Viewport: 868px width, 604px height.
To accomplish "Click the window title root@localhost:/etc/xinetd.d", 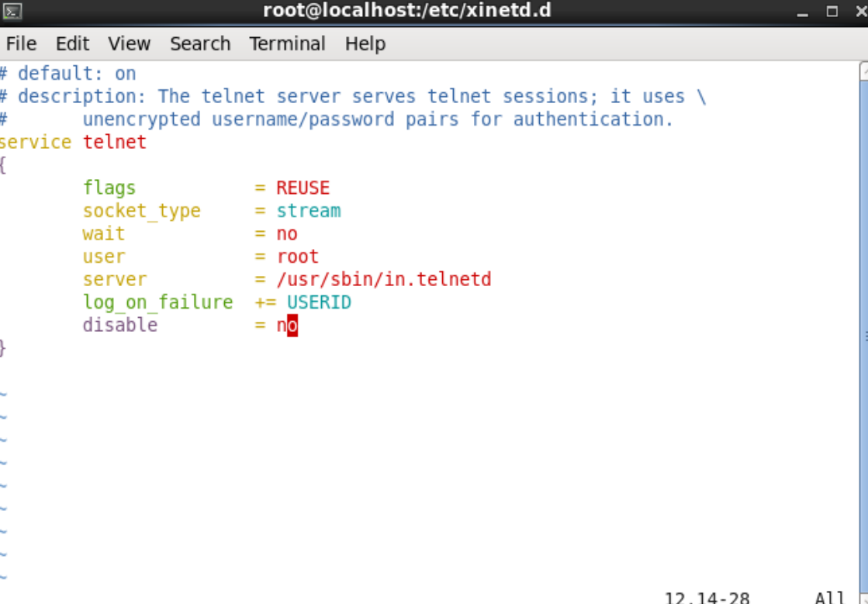I will click(x=407, y=11).
